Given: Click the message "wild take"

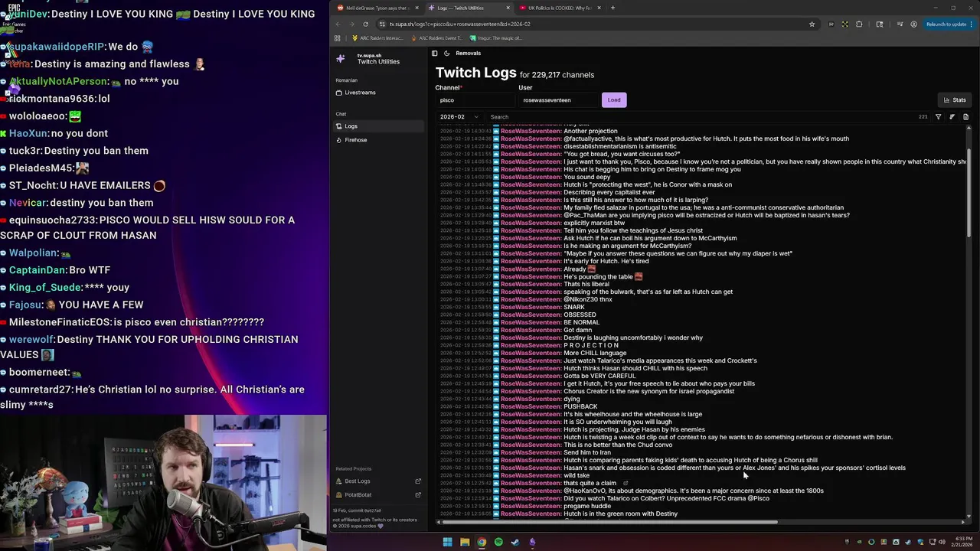Looking at the screenshot, I should pos(577,475).
